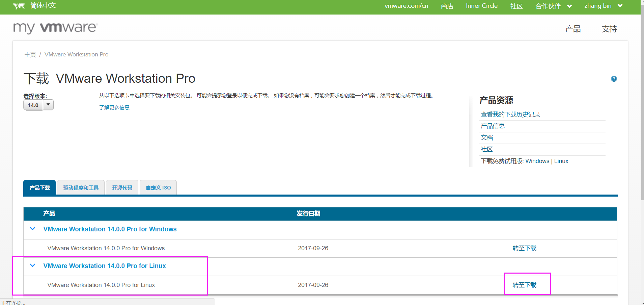Click the 发行日期 column header

[x=308, y=213]
